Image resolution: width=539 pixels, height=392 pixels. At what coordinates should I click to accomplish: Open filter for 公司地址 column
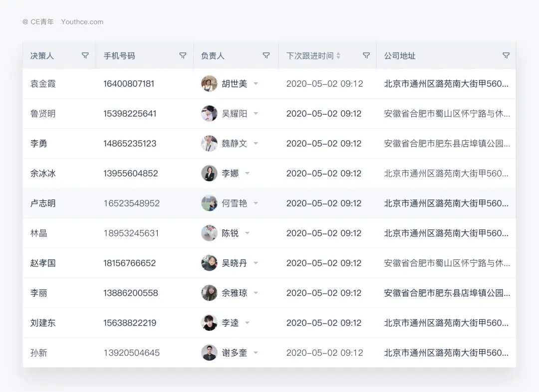[x=506, y=56]
